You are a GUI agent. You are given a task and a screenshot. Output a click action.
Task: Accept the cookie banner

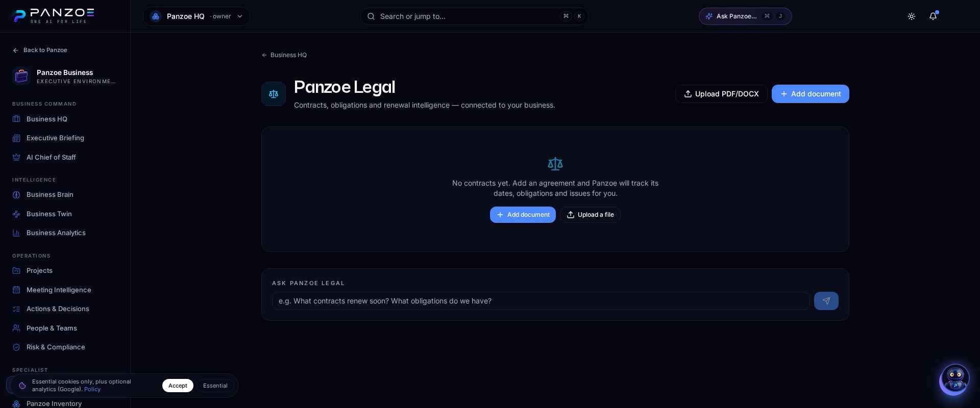click(x=178, y=386)
